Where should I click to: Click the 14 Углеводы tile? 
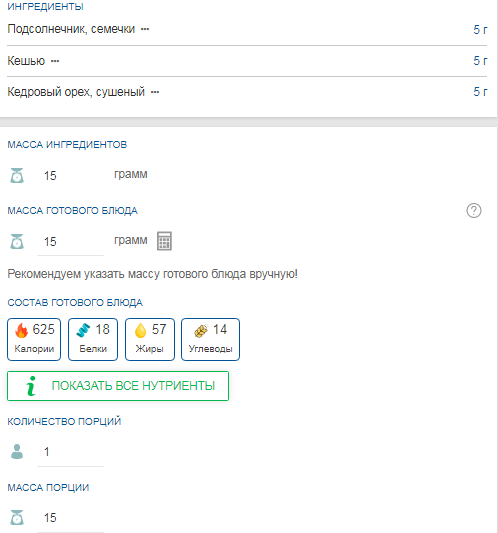pos(210,339)
